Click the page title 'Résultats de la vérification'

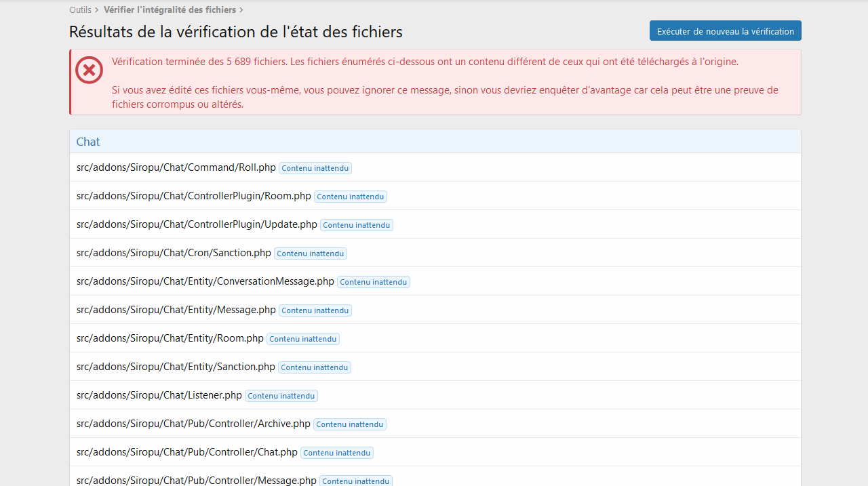click(x=235, y=31)
